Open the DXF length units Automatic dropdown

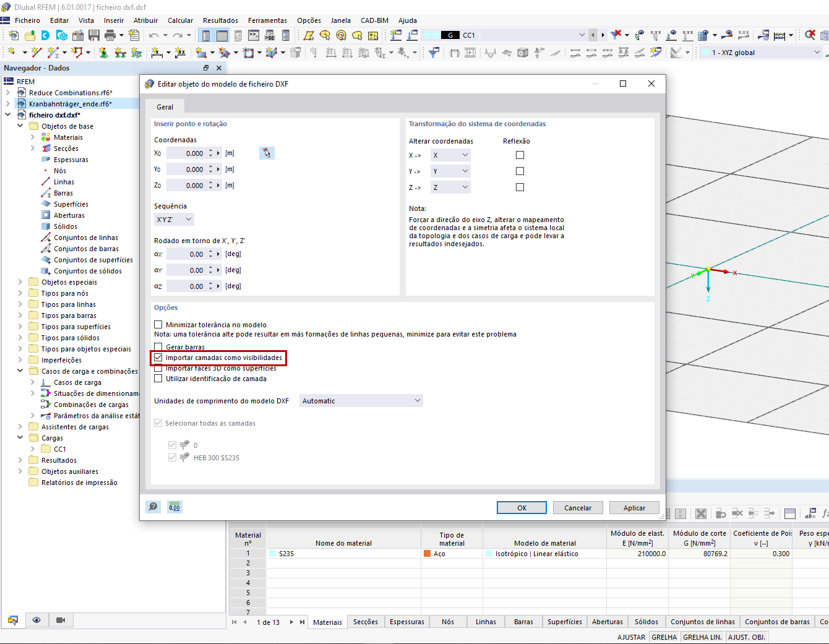coord(361,401)
